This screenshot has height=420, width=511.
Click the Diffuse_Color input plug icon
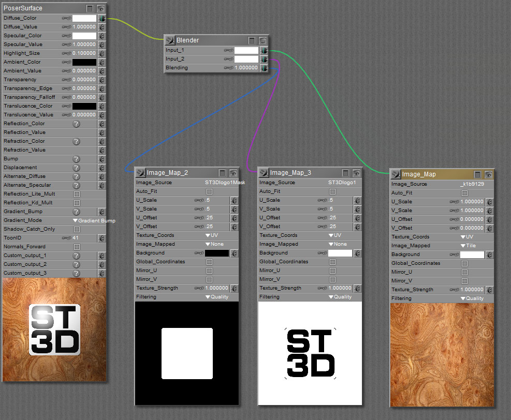click(101, 19)
